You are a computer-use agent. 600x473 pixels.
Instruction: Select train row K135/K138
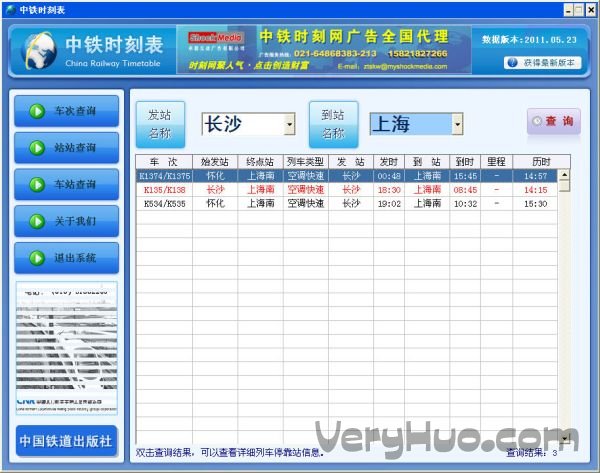coord(347,189)
